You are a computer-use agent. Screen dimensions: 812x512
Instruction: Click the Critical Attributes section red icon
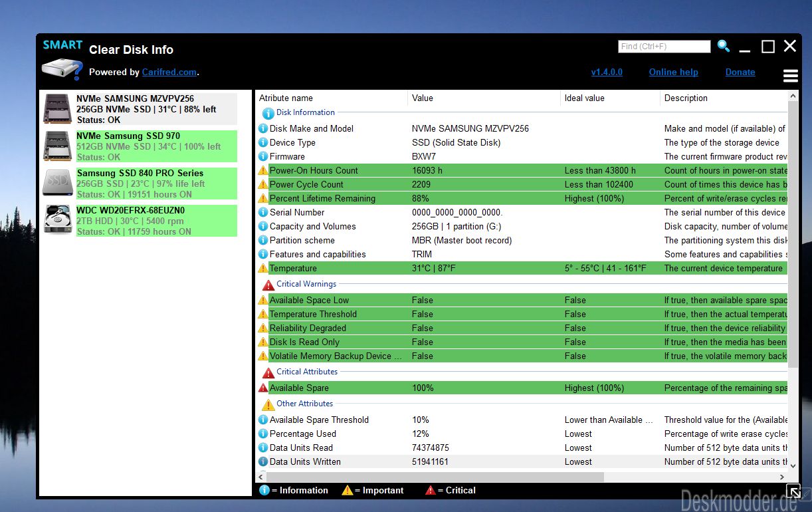pos(268,372)
